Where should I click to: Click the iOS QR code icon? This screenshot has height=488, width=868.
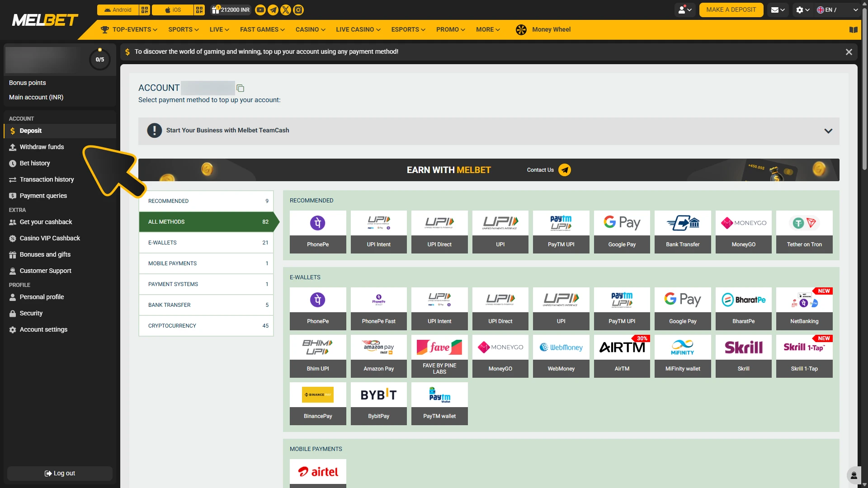point(199,10)
